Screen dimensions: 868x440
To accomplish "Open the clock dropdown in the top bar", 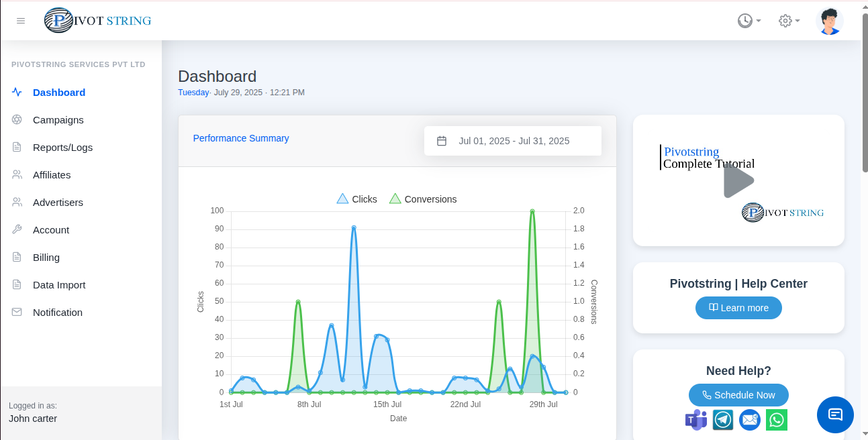I will (749, 21).
